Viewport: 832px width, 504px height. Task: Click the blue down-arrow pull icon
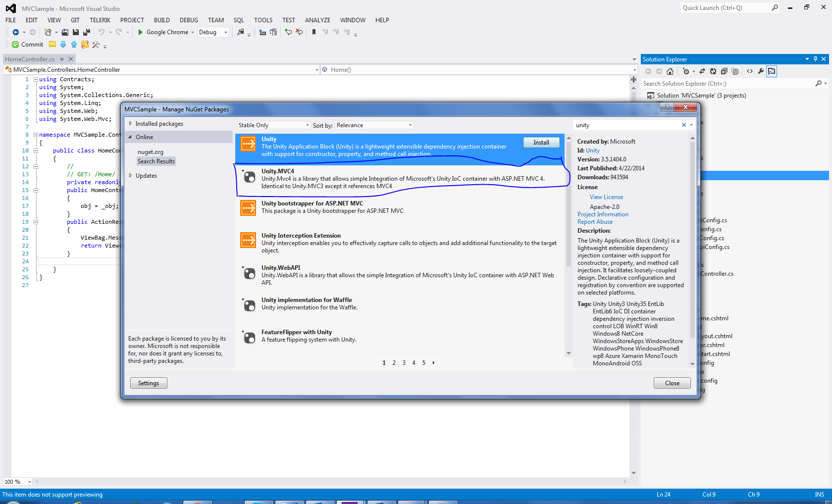[x=63, y=45]
